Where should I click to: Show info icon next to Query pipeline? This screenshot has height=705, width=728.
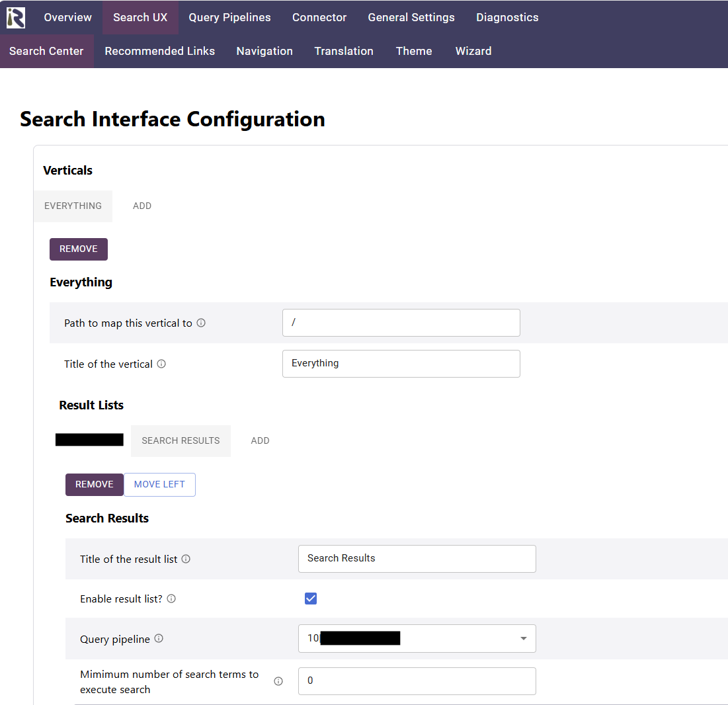click(159, 639)
